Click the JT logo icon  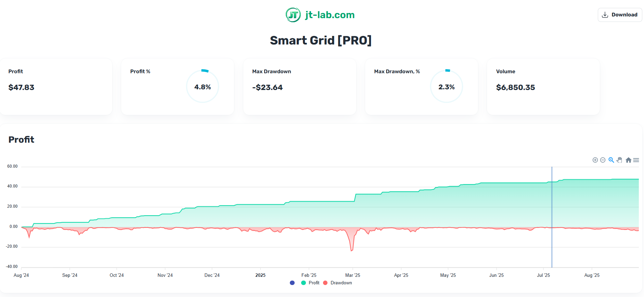293,15
